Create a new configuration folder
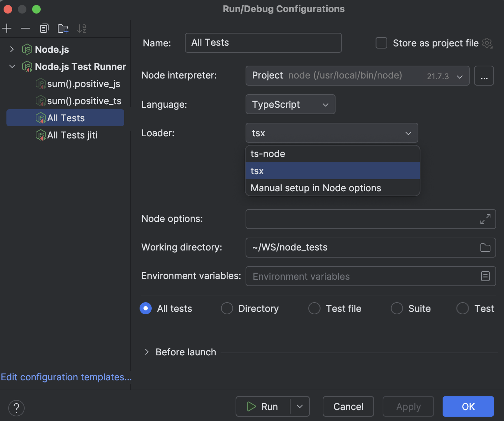This screenshot has height=421, width=504. pos(63,29)
